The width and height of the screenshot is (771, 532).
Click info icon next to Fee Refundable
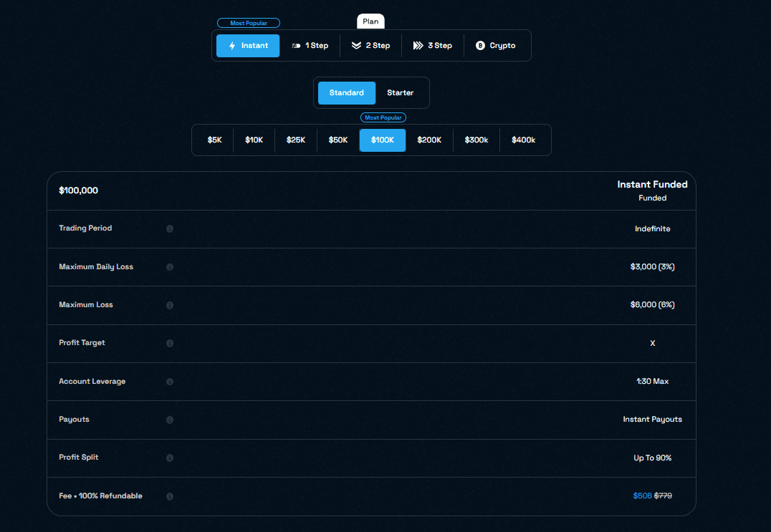pyautogui.click(x=170, y=496)
